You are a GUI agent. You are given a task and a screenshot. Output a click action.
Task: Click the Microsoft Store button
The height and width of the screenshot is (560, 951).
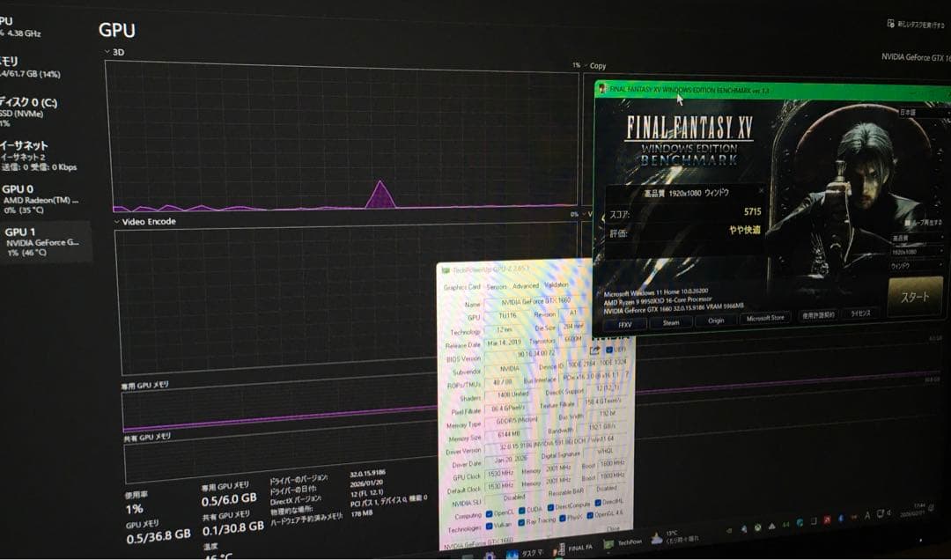coord(765,318)
